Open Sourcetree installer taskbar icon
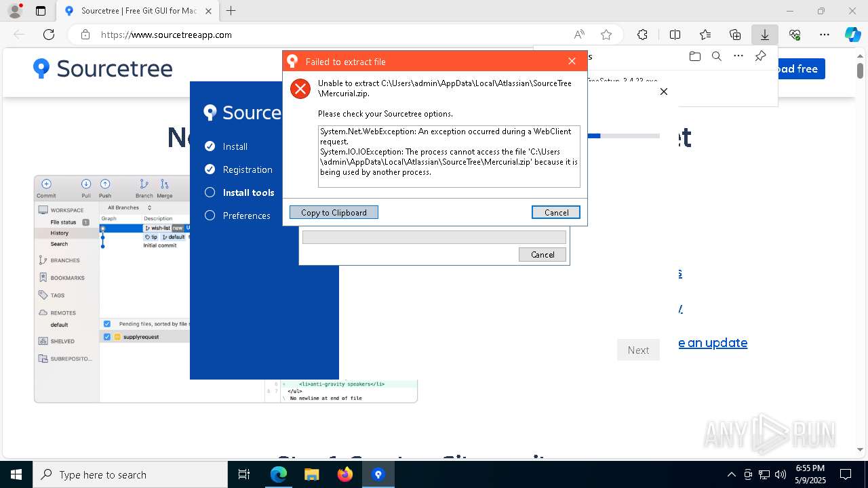 coord(378,474)
